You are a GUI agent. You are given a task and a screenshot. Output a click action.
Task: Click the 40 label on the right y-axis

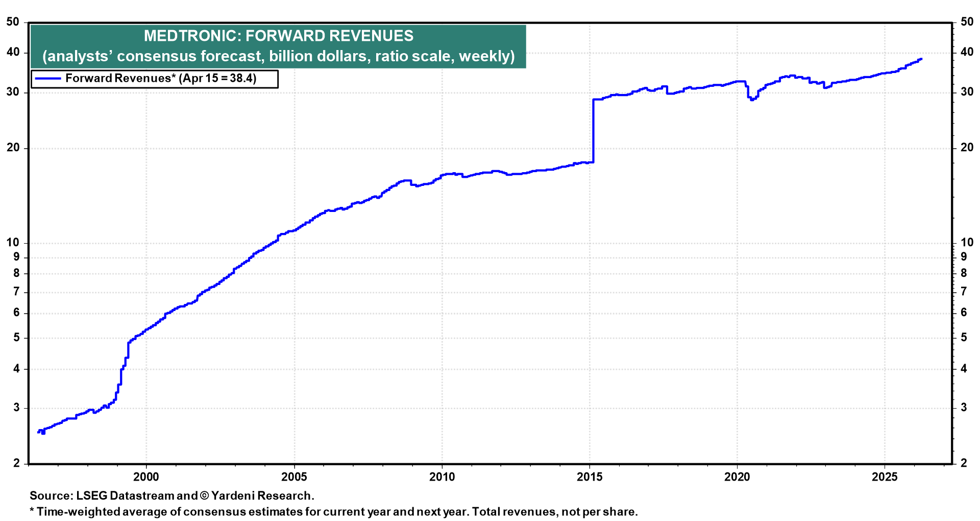pyautogui.click(x=967, y=52)
